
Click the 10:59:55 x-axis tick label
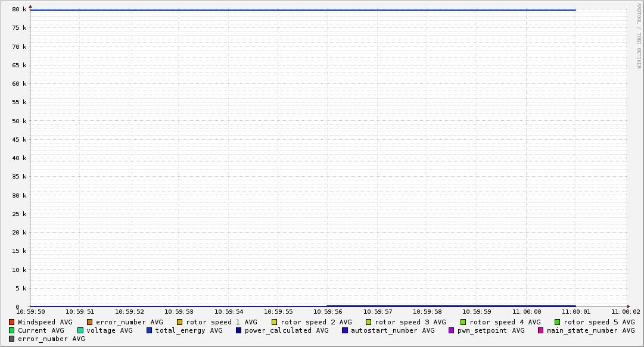pyautogui.click(x=278, y=311)
